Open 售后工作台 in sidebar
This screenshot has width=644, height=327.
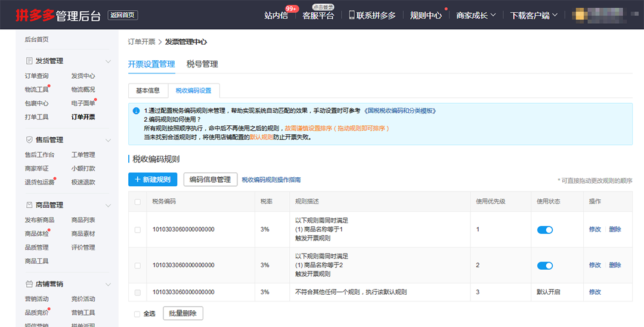click(39, 155)
